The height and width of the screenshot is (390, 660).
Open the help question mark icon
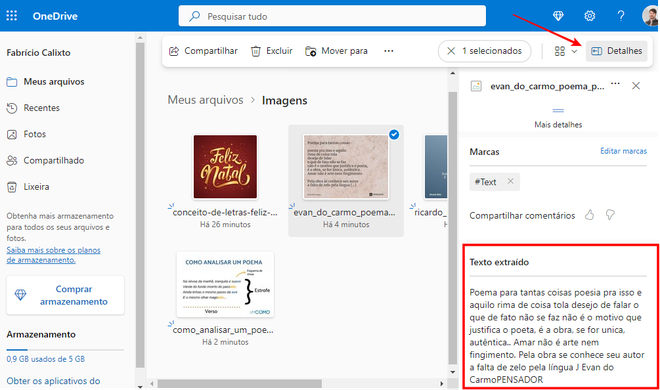click(621, 16)
